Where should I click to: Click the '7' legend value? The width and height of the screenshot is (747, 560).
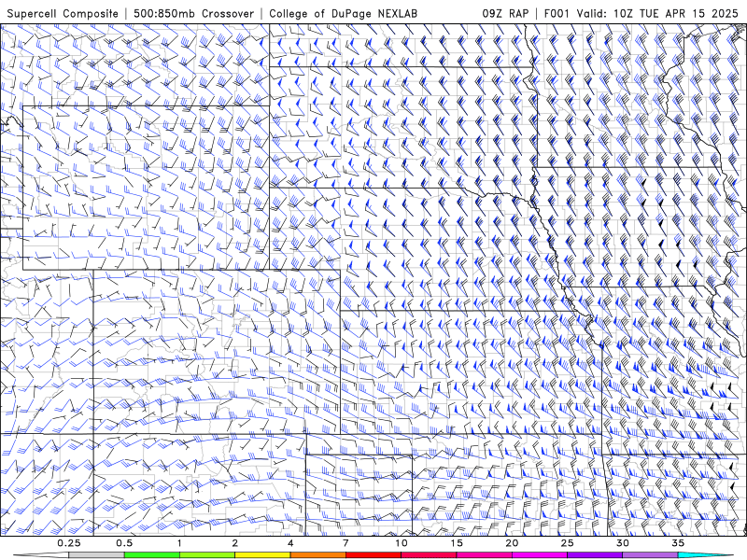(345, 543)
